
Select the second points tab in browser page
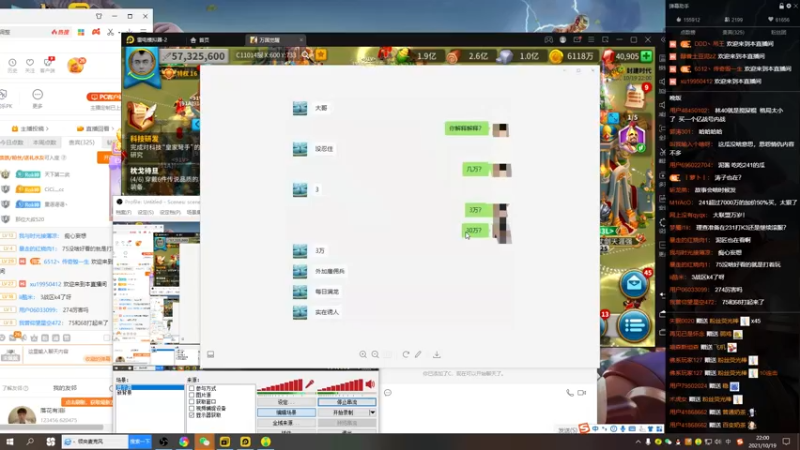pyautogui.click(x=44, y=142)
